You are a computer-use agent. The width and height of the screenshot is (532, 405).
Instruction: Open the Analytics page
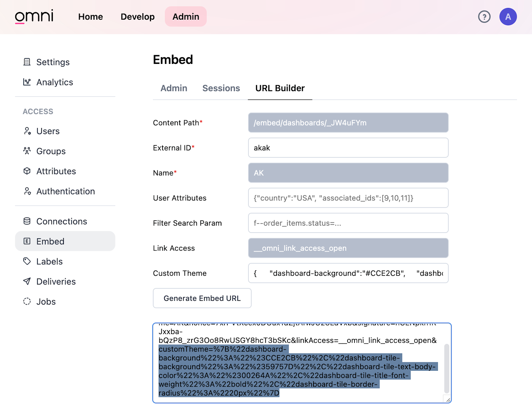[x=55, y=82]
